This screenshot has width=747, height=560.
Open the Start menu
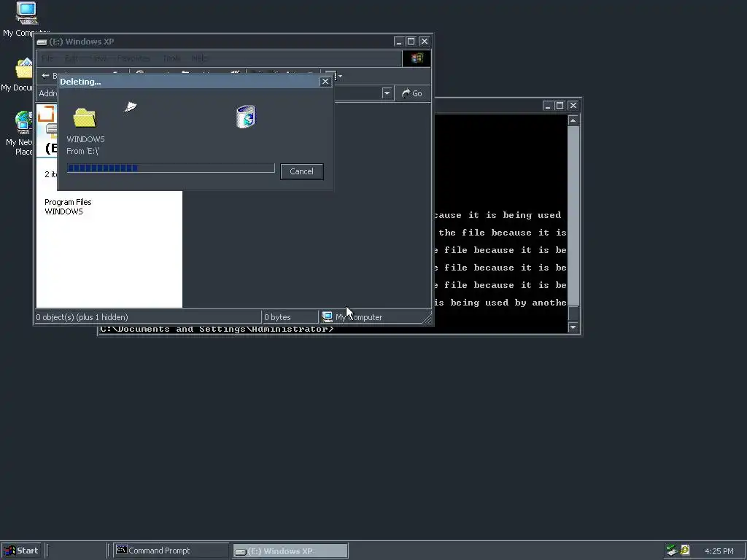click(x=21, y=551)
